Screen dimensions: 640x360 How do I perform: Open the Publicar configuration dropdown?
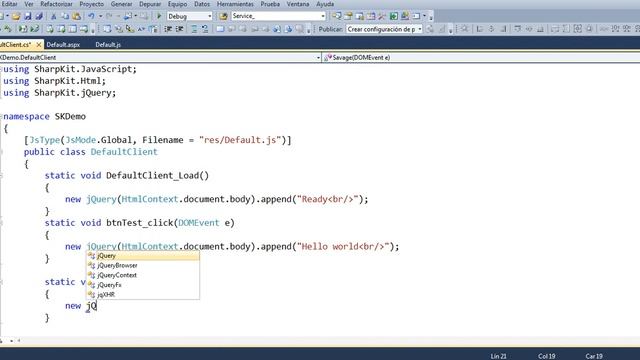[384, 29]
